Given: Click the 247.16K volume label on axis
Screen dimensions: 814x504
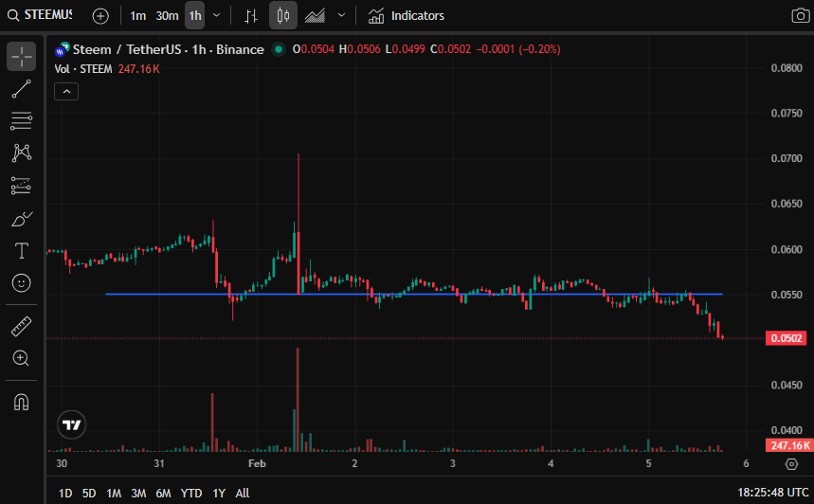Looking at the screenshot, I should pyautogui.click(x=789, y=445).
